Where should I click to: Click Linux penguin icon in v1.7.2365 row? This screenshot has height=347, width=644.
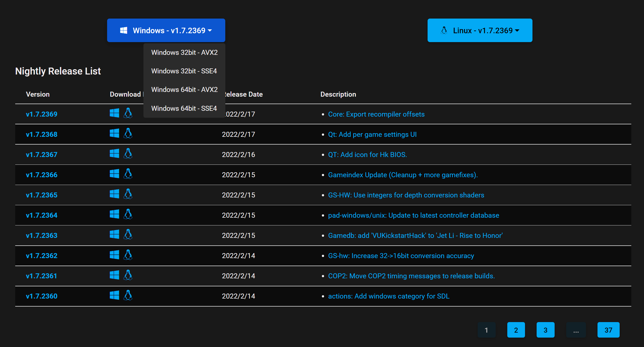coord(128,194)
